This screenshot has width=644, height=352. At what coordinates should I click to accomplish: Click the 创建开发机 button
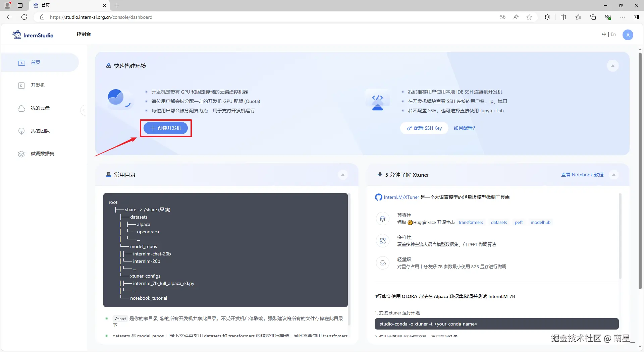(166, 128)
